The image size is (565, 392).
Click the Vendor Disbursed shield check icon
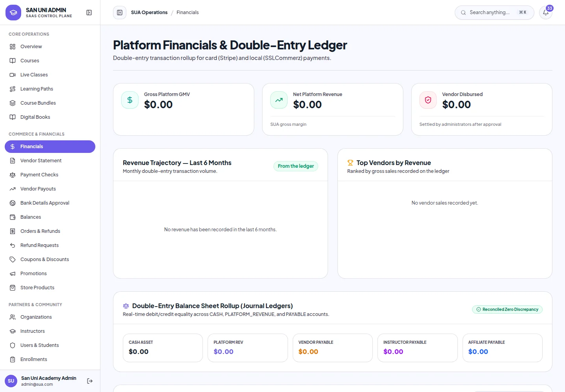pyautogui.click(x=428, y=100)
